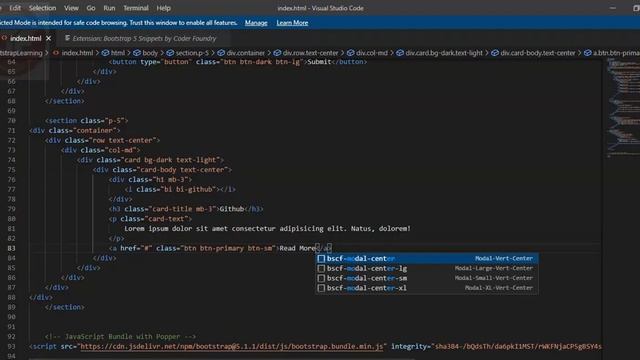Choose the bscf-modal-center-sm suggestion
Screen dimensions: 640x360
point(427,278)
